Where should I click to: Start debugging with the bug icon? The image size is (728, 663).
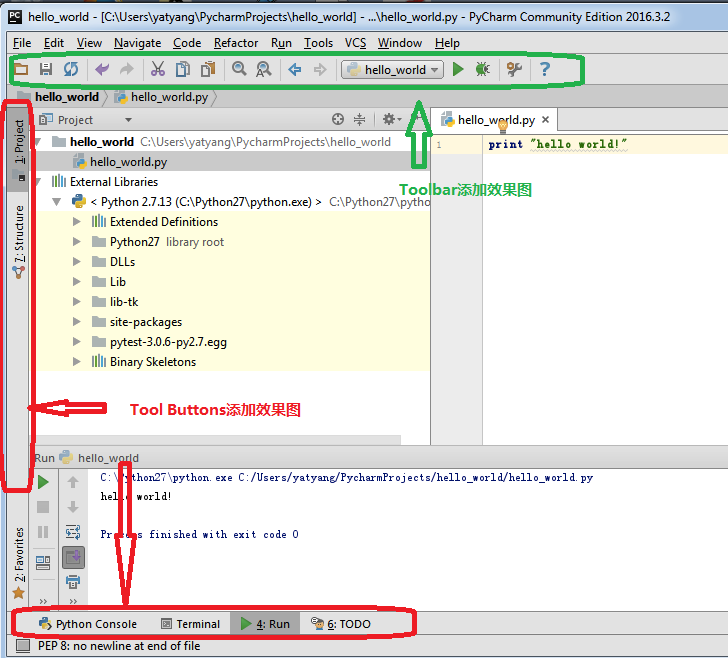pyautogui.click(x=483, y=70)
